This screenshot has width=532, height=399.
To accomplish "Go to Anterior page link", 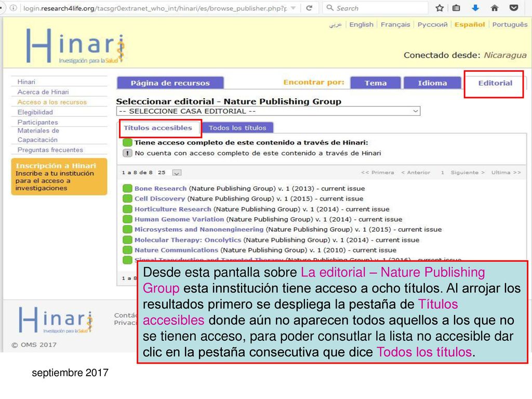I will 415,172.
